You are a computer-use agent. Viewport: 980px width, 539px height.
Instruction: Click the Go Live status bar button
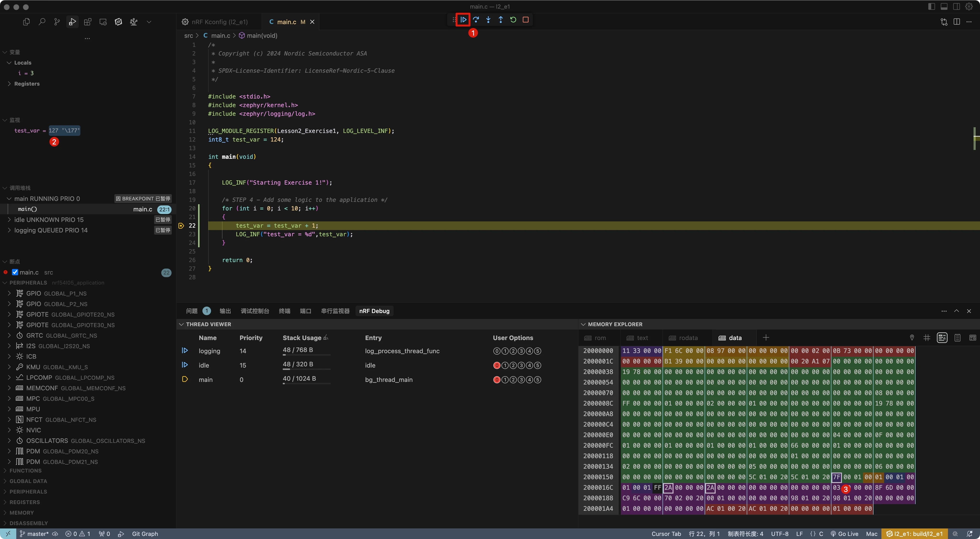(x=844, y=534)
